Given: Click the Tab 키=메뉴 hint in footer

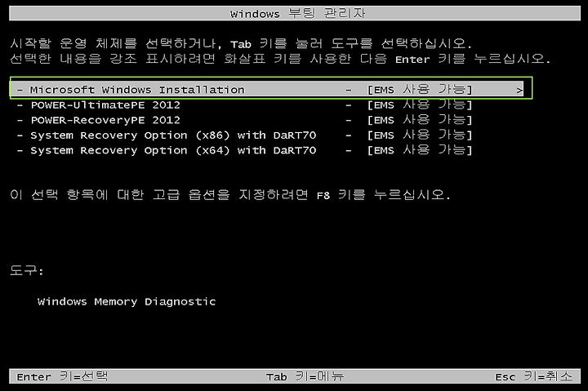Looking at the screenshot, I should 305,376.
